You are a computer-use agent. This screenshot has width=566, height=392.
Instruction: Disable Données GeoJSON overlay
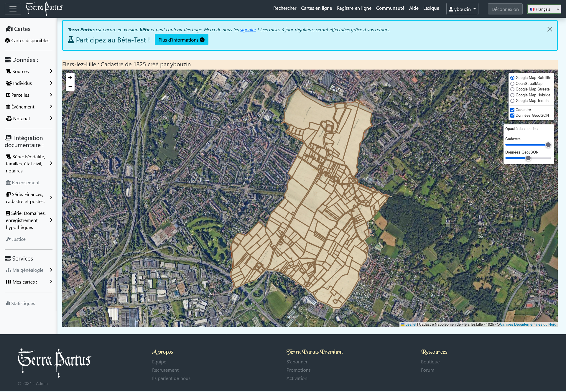tap(512, 116)
